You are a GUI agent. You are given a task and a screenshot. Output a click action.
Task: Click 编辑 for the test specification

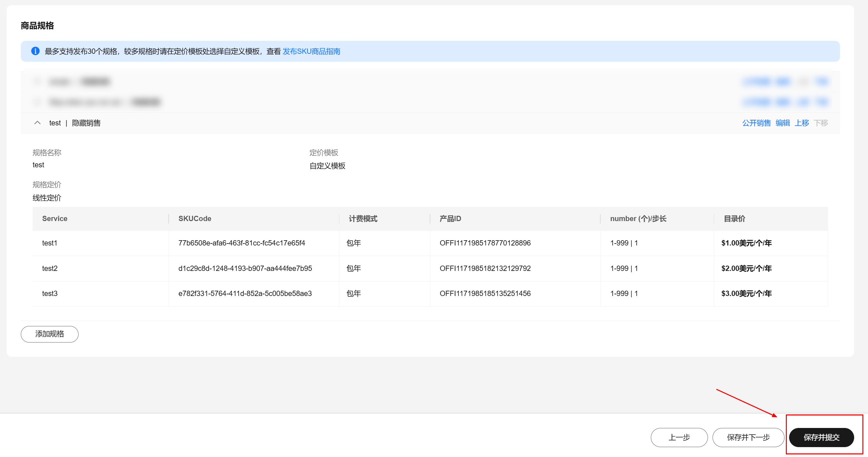(783, 123)
